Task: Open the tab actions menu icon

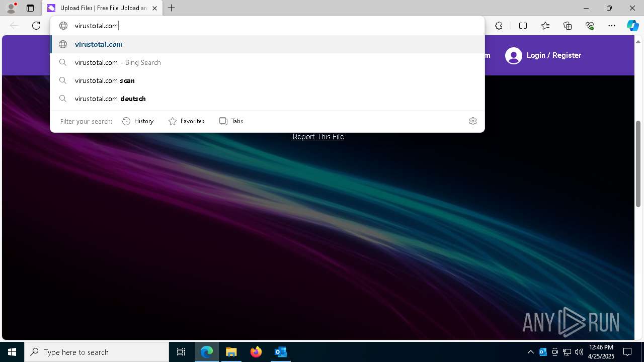Action: [30, 8]
